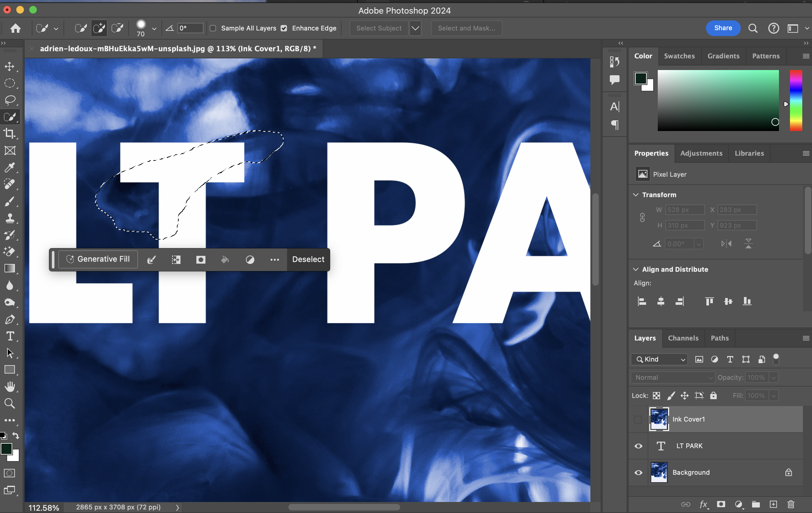Screen dimensions: 812x513
Task: Click the Deselect button
Action: [x=308, y=259]
